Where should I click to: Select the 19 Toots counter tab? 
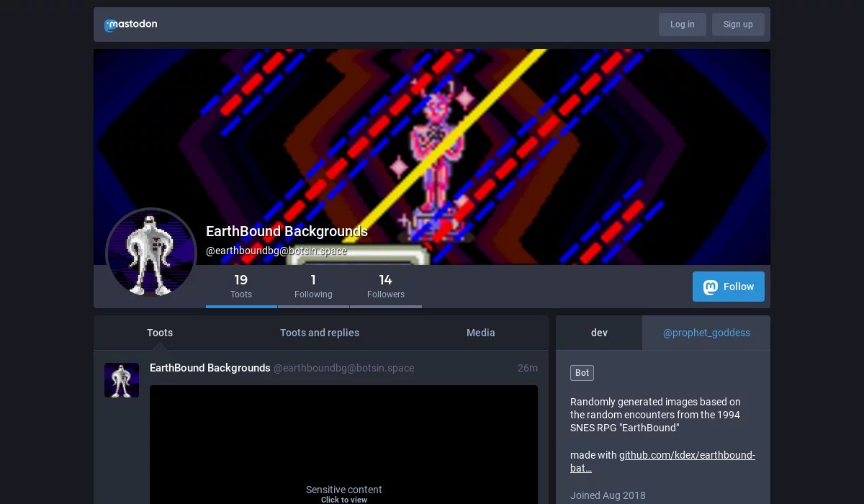(241, 286)
